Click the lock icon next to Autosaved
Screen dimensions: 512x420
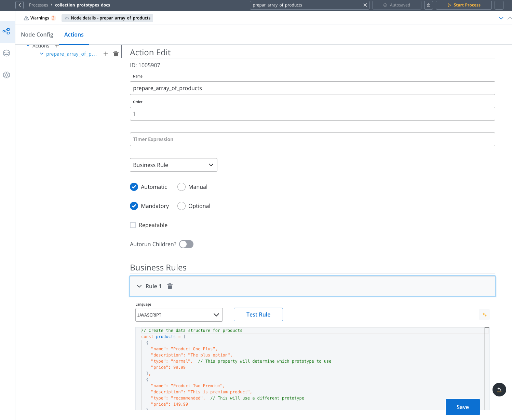tap(429, 5)
